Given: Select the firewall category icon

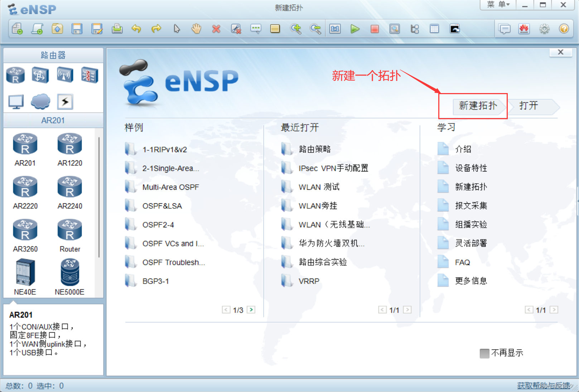Looking at the screenshot, I should [x=90, y=75].
